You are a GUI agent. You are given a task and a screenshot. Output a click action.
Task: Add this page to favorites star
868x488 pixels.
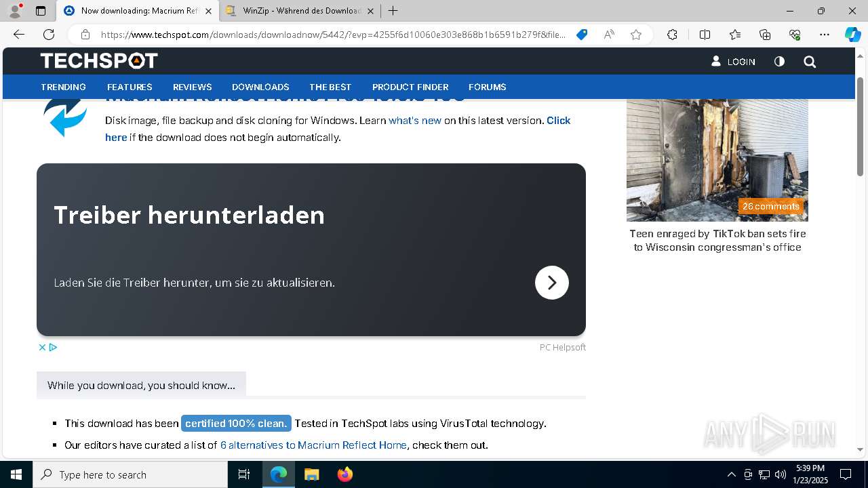pyautogui.click(x=636, y=35)
